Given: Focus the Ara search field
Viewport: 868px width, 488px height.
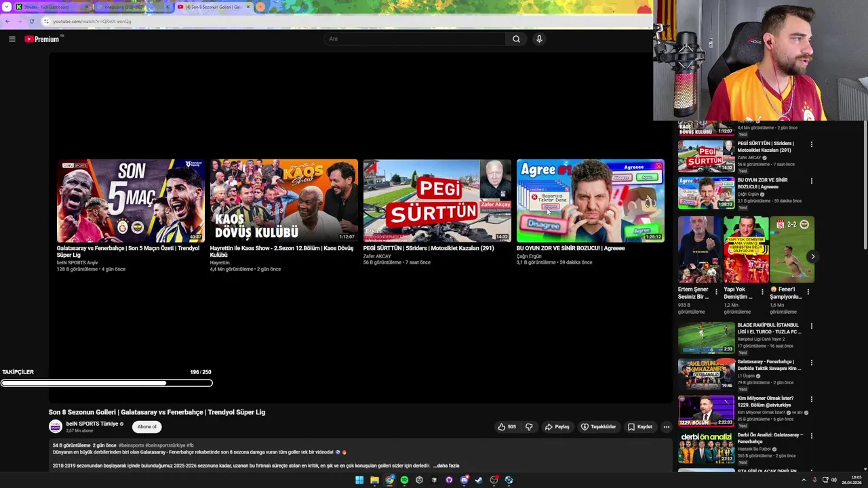Looking at the screenshot, I should 415,39.
